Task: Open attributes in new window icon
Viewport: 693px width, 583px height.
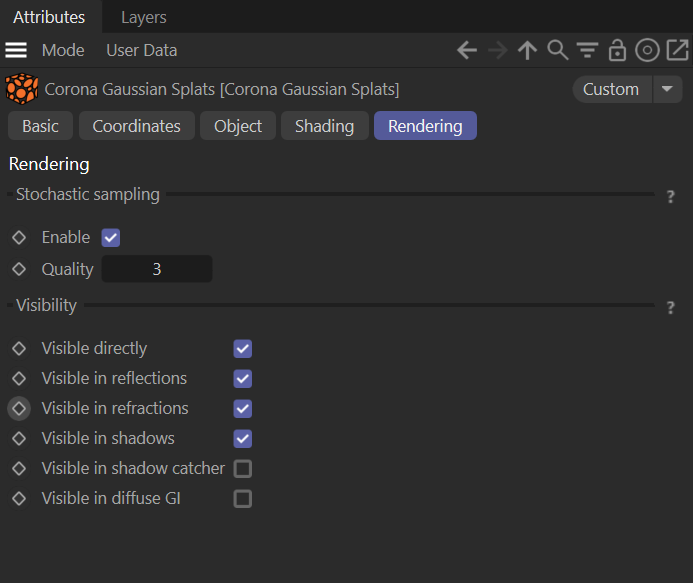Action: (x=678, y=50)
